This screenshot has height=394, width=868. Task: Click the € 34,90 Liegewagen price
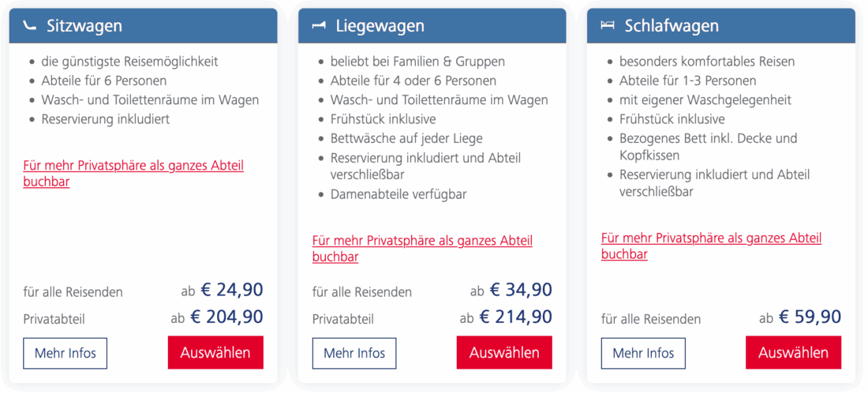(521, 290)
